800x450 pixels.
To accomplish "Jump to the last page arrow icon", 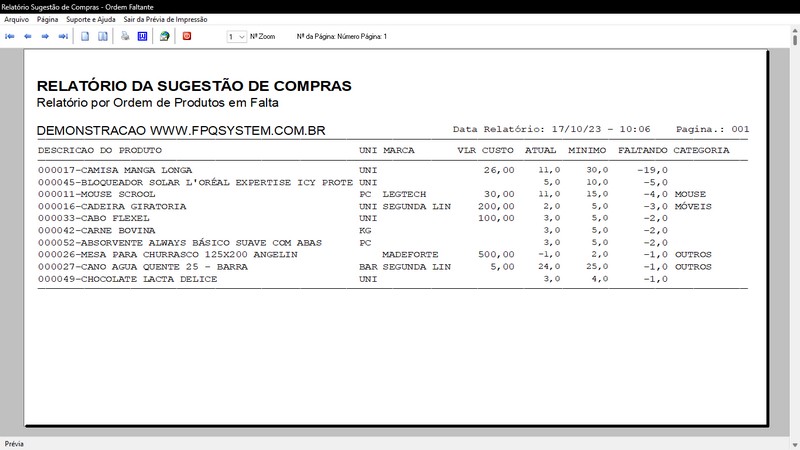I will click(63, 36).
